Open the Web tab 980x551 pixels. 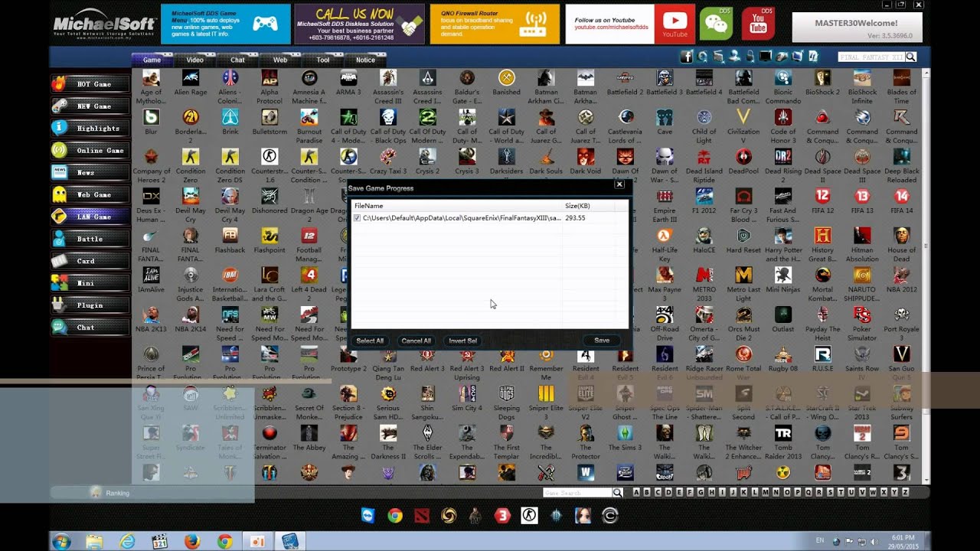point(280,60)
